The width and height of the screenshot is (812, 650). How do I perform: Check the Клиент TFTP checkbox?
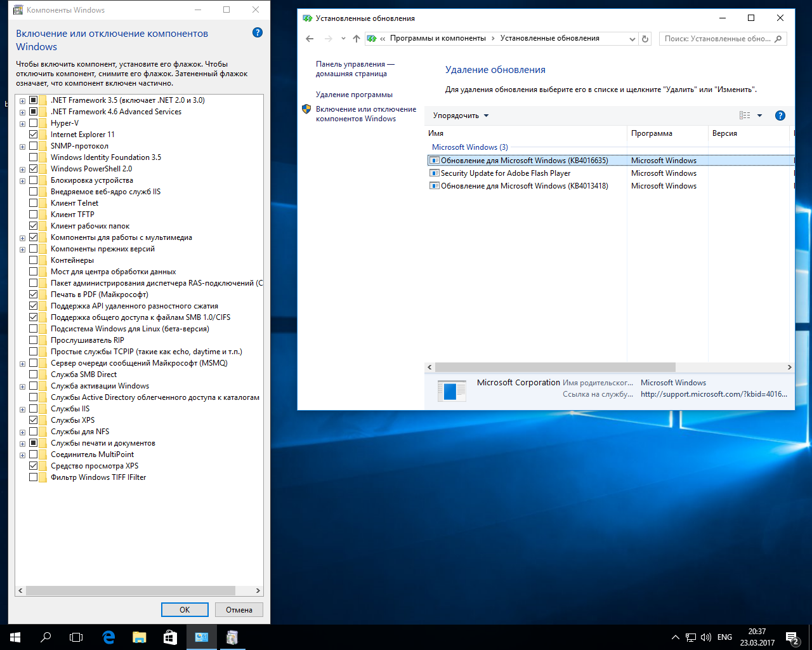coord(33,215)
